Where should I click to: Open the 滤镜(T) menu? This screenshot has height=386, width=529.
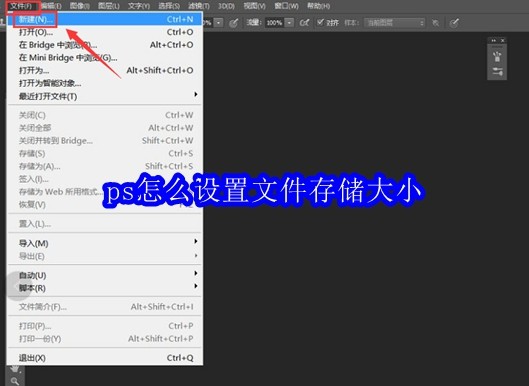198,6
